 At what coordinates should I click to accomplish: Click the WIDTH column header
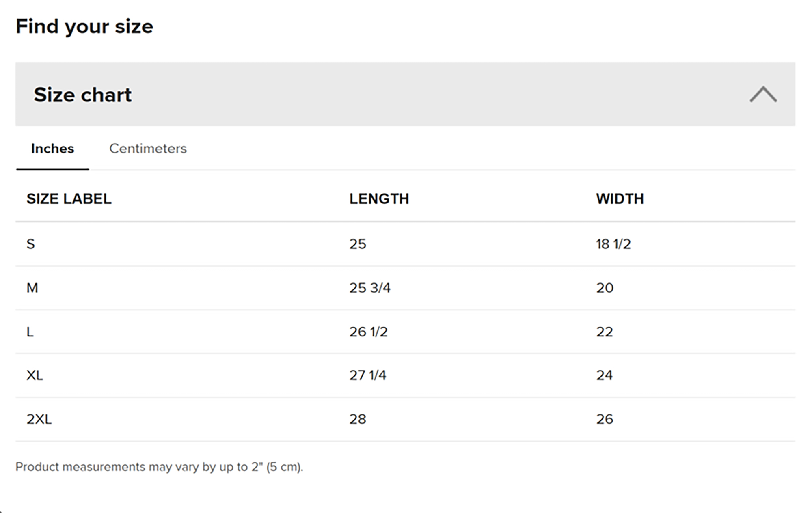[620, 199]
